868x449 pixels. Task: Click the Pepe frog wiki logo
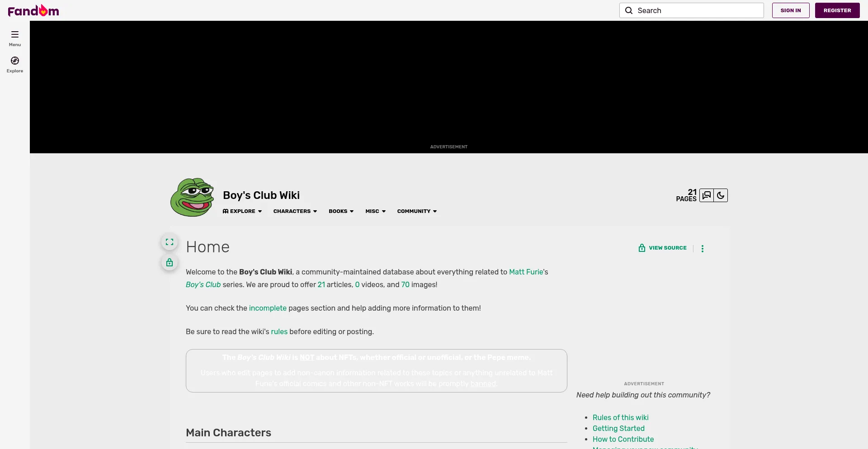pyautogui.click(x=192, y=197)
